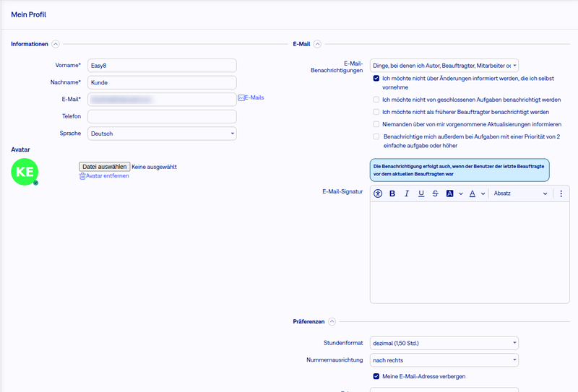Toggle bold formatting in signature editor

coord(392,193)
